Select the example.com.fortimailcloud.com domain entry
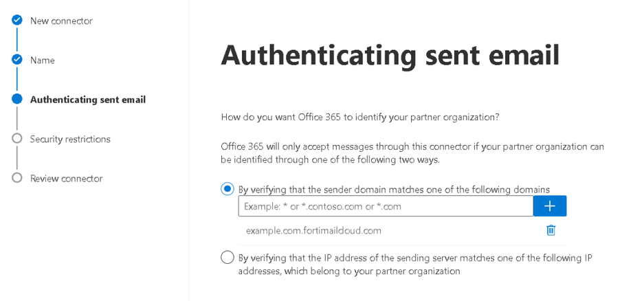Screen dimensions: 644x301 tap(313, 231)
